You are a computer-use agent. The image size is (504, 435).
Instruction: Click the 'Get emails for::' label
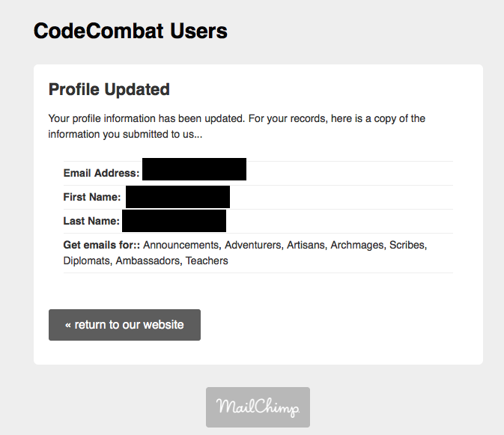102,245
